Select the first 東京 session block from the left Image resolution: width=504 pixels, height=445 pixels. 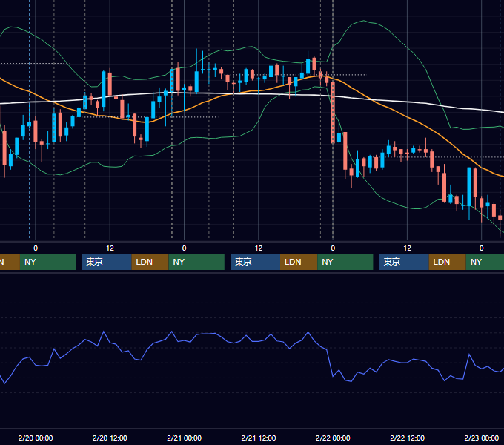(x=107, y=262)
